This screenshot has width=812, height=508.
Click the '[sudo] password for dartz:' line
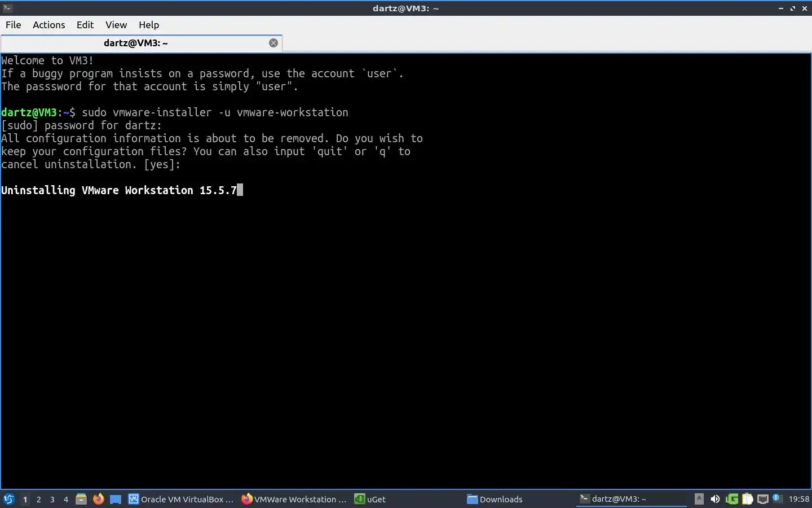pyautogui.click(x=81, y=125)
